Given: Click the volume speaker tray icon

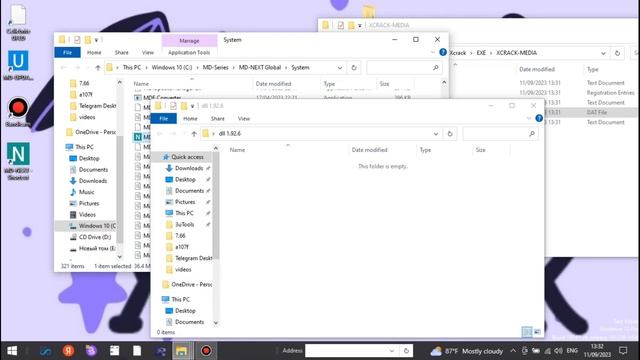Looking at the screenshot, I should (558, 351).
